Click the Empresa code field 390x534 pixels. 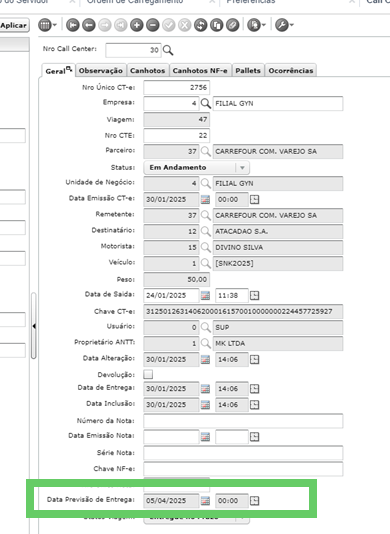point(171,104)
